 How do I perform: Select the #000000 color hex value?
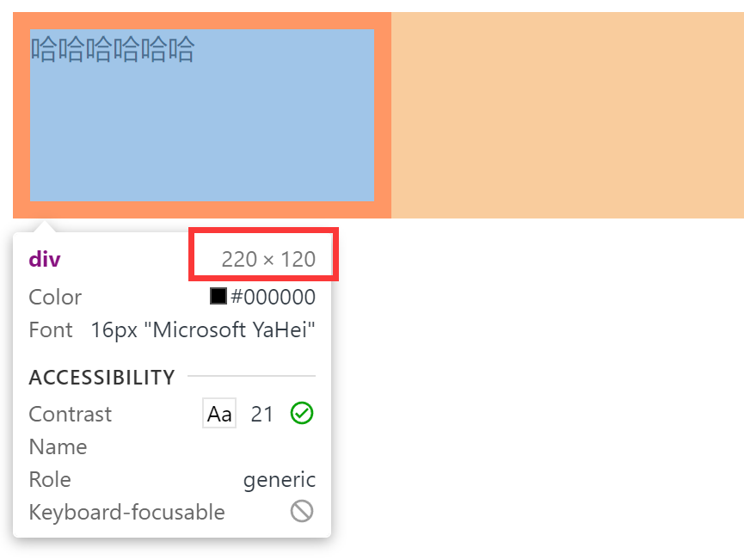[x=273, y=297]
